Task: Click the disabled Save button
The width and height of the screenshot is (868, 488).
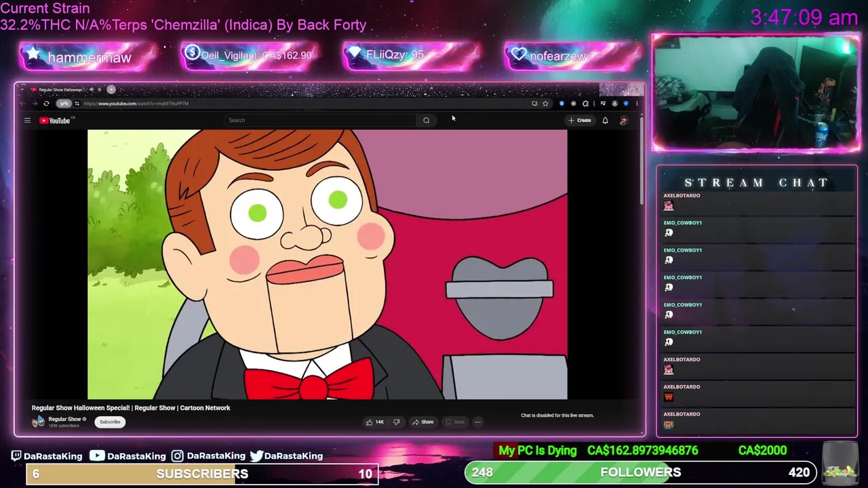Action: point(455,422)
